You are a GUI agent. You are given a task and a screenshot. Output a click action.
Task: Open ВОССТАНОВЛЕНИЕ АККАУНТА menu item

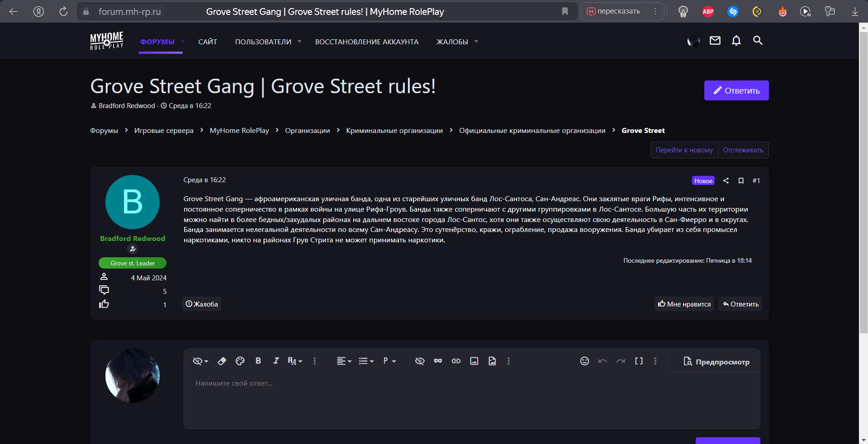[367, 42]
